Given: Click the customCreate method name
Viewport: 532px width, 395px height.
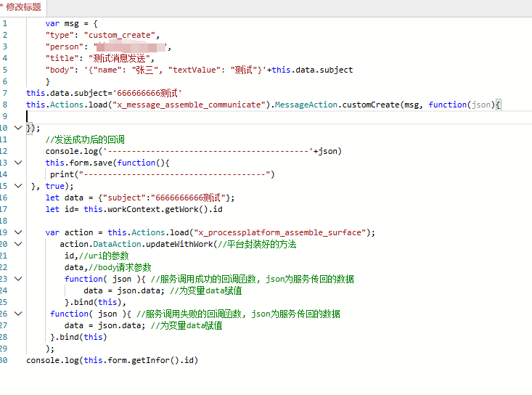Looking at the screenshot, I should [369, 105].
